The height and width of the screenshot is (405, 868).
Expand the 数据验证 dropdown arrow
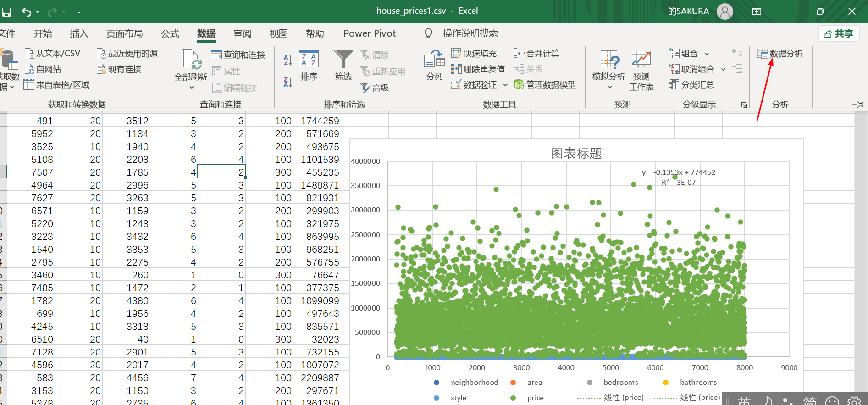click(x=505, y=85)
